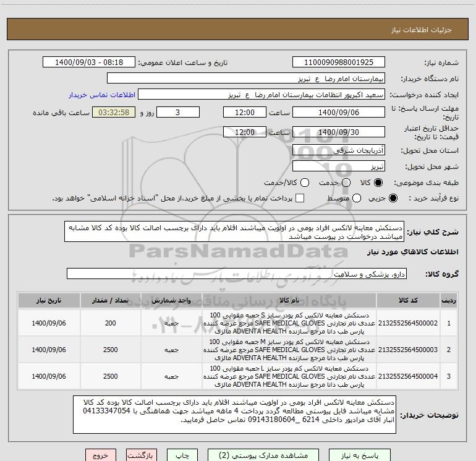Image resolution: width=476 pixels, height=461 pixels.
Task: Click need date 1400/09/06 in row 1
Action: (49, 323)
